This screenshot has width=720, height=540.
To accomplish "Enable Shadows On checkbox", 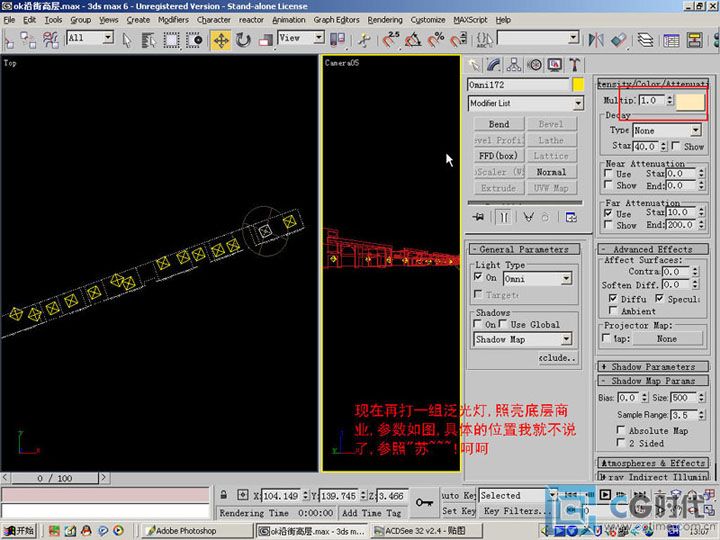I will tap(478, 324).
